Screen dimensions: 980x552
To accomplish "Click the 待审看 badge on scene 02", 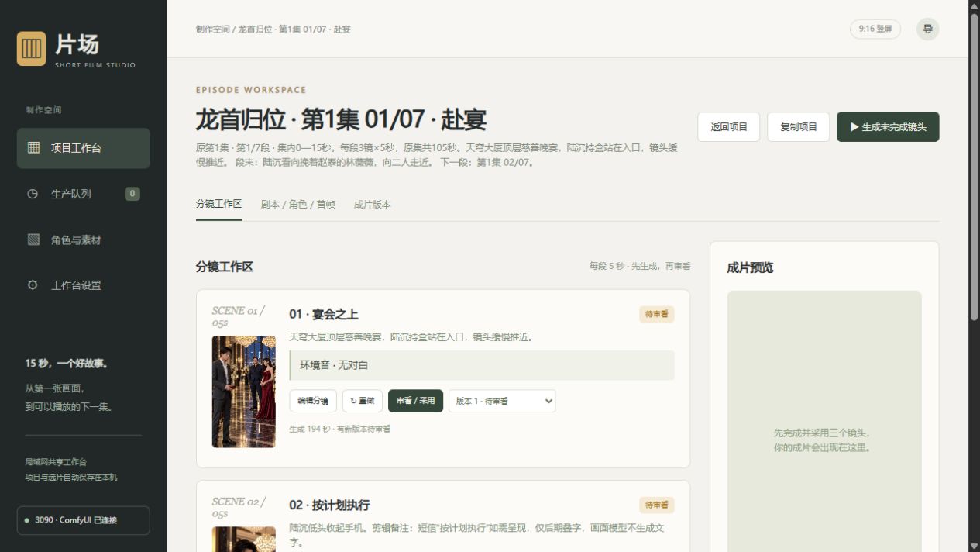I will pyautogui.click(x=657, y=505).
